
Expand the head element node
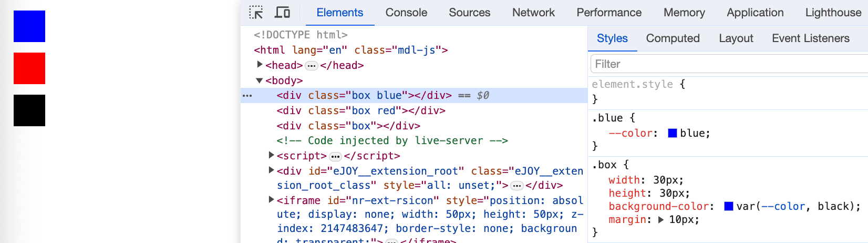coord(260,65)
